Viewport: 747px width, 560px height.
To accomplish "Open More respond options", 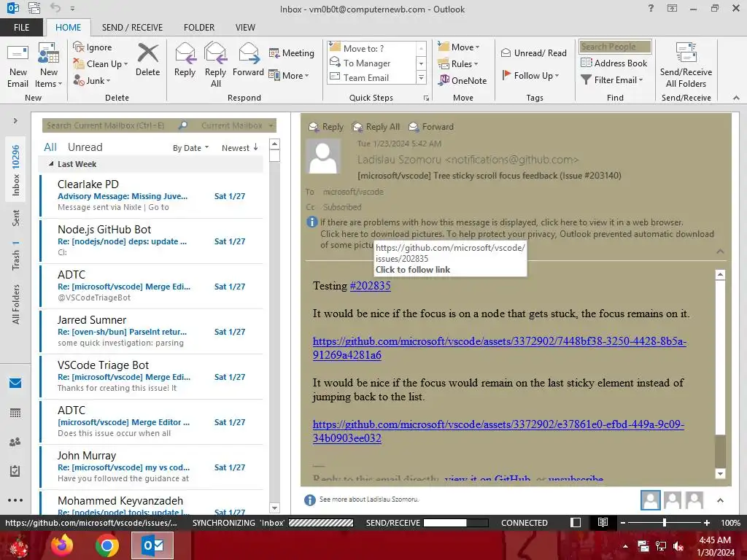I will pos(289,75).
